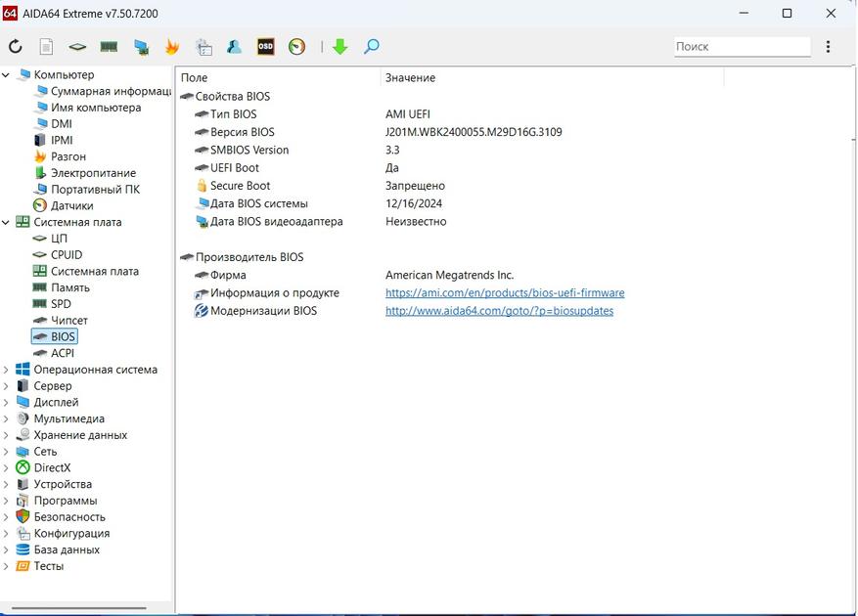Launch the flame stability test icon

(x=172, y=47)
